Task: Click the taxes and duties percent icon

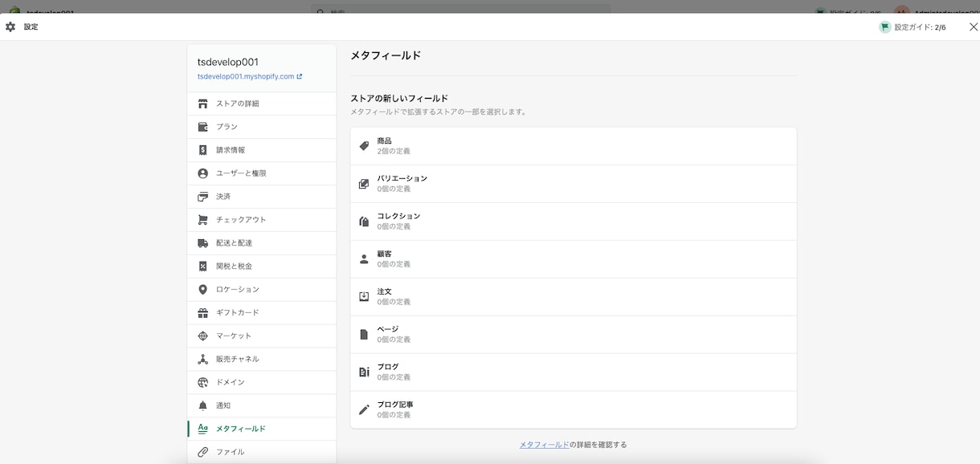Action: tap(202, 267)
